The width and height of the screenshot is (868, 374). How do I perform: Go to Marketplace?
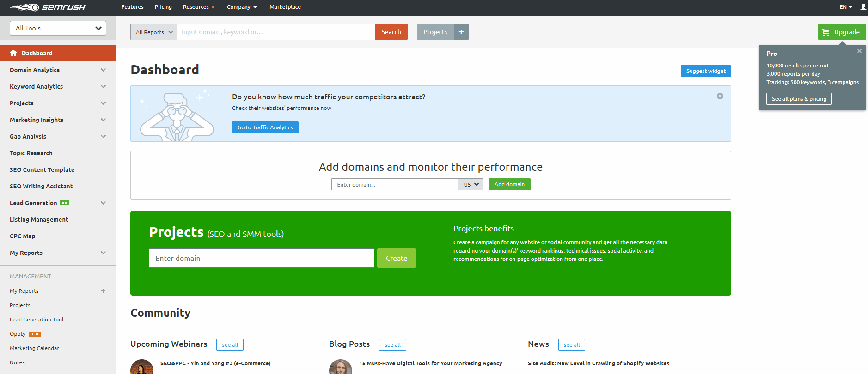tap(285, 7)
